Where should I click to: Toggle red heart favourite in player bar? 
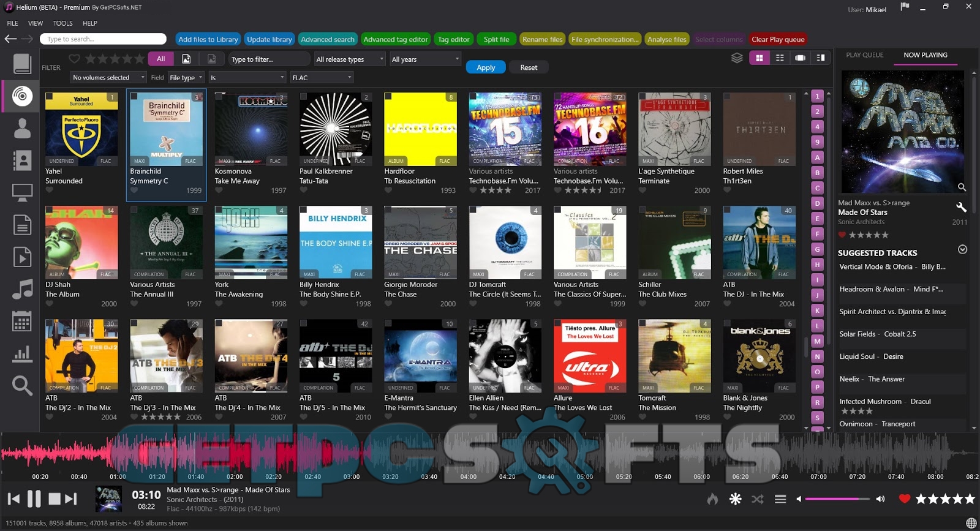click(904, 499)
